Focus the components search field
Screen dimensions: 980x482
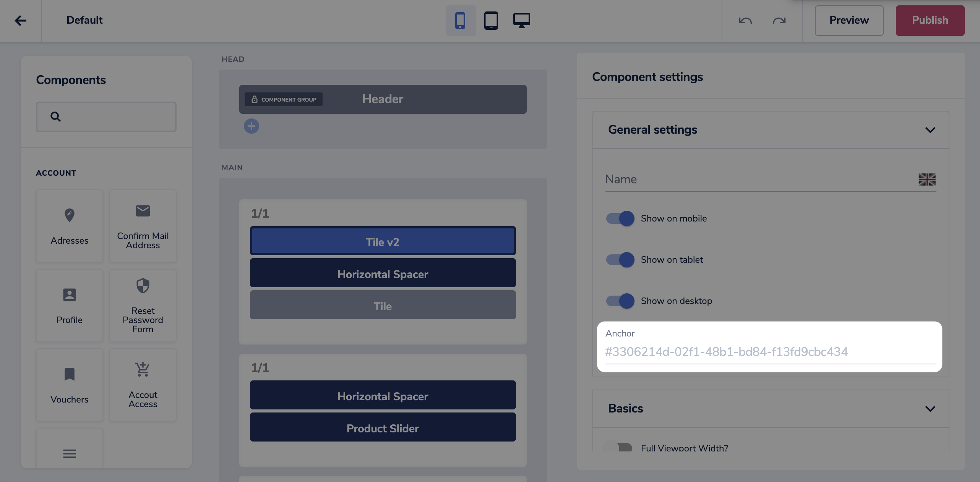coord(106,116)
